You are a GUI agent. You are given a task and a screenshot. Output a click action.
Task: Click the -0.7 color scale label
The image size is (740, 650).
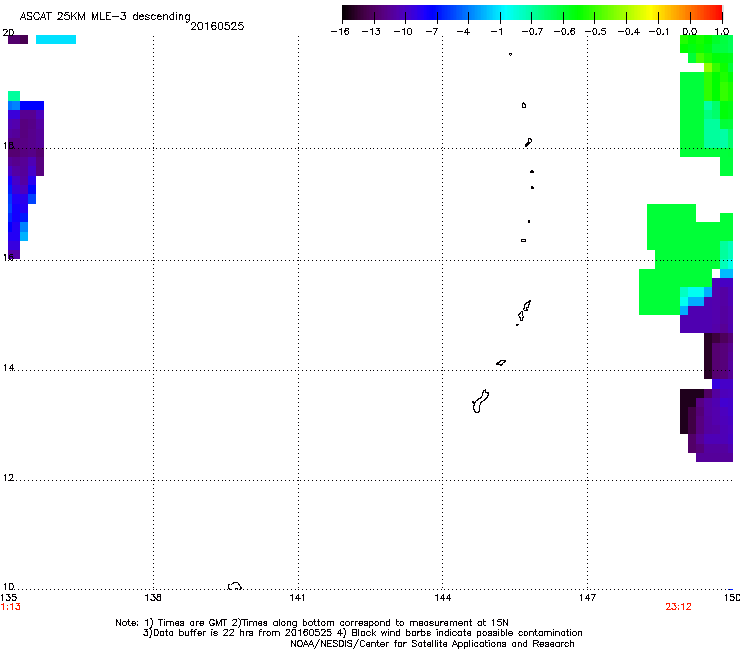pos(532,32)
